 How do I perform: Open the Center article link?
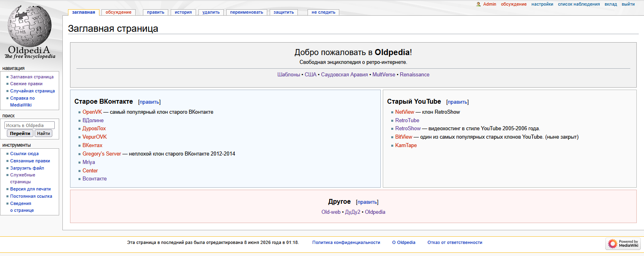click(x=90, y=171)
